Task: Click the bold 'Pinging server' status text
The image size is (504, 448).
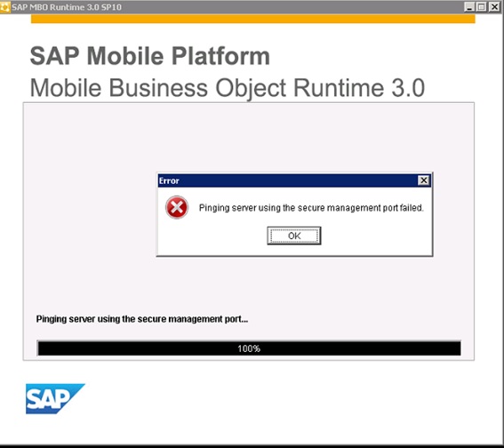Action: click(x=141, y=319)
